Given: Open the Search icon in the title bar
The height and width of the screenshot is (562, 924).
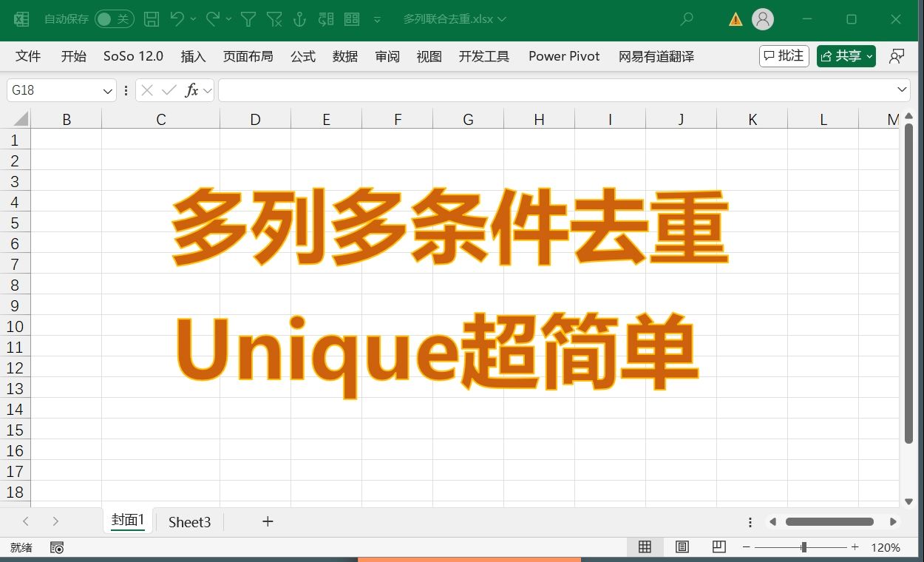Looking at the screenshot, I should click(x=686, y=20).
